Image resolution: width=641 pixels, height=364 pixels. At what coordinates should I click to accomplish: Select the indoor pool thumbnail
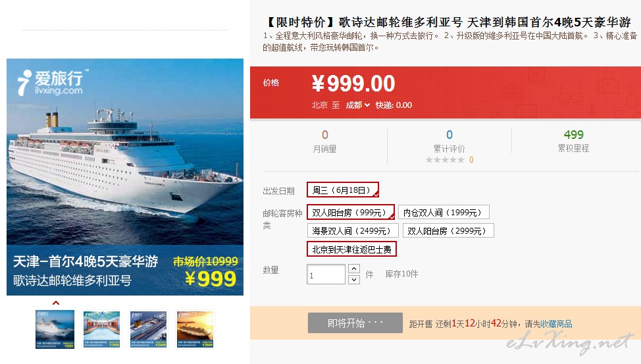tap(102, 329)
